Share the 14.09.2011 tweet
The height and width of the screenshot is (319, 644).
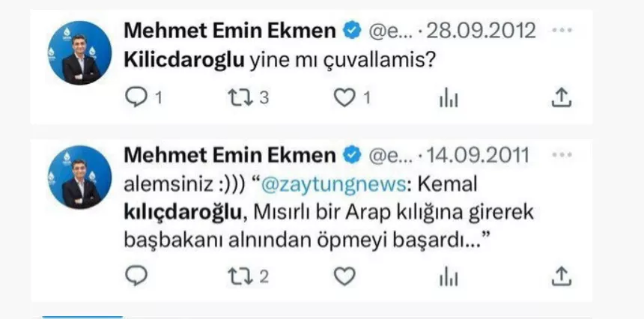(x=562, y=276)
